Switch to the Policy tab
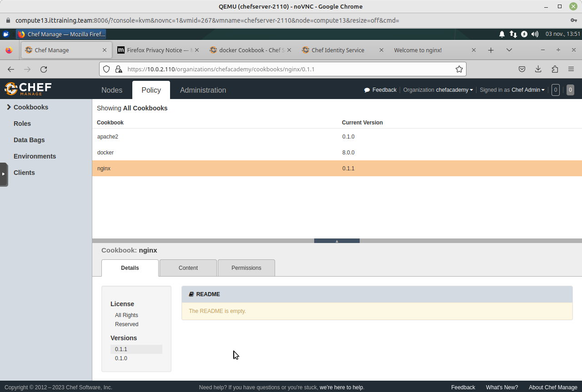Viewport: 582px width, 392px height. click(x=151, y=90)
